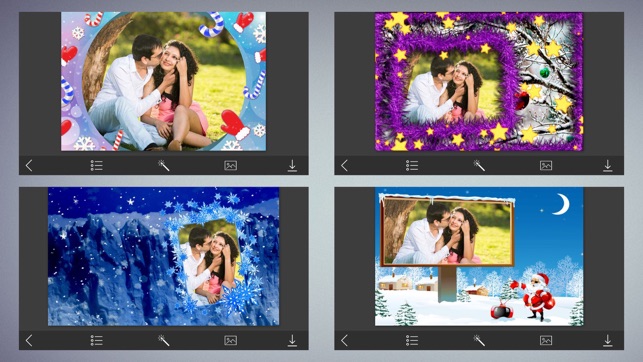Open gallery icon under purple tinsel frame

[x=546, y=166]
